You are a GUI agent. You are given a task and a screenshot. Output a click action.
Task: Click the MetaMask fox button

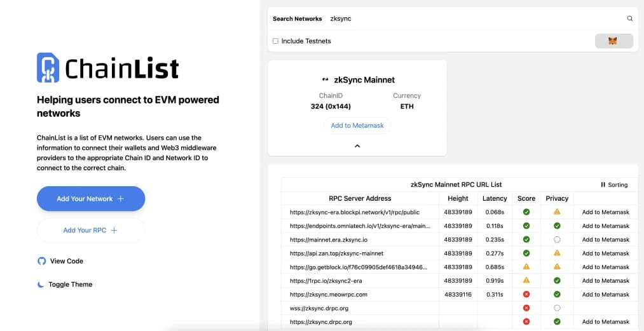point(613,41)
